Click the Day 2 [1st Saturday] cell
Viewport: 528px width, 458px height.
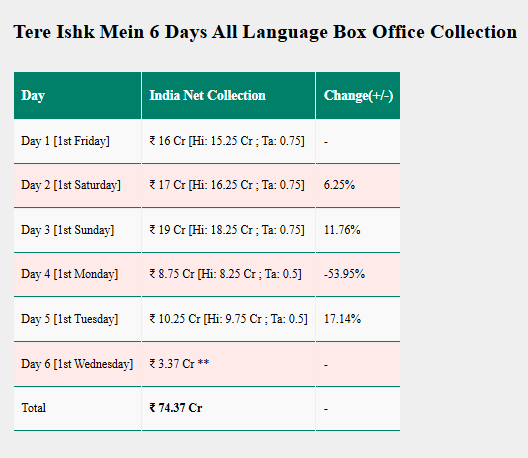[77, 186]
